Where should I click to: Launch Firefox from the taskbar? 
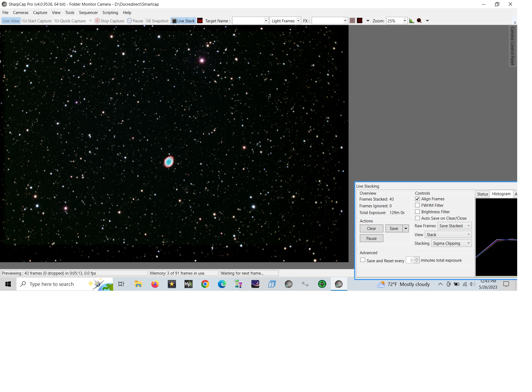(155, 284)
